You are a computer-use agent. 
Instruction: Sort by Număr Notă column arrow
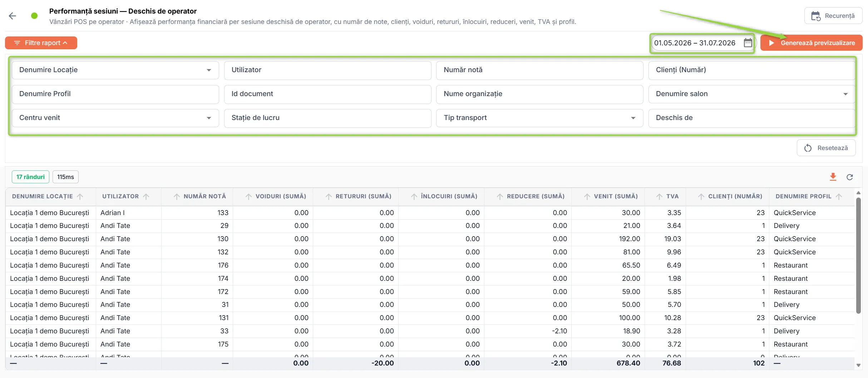177,197
